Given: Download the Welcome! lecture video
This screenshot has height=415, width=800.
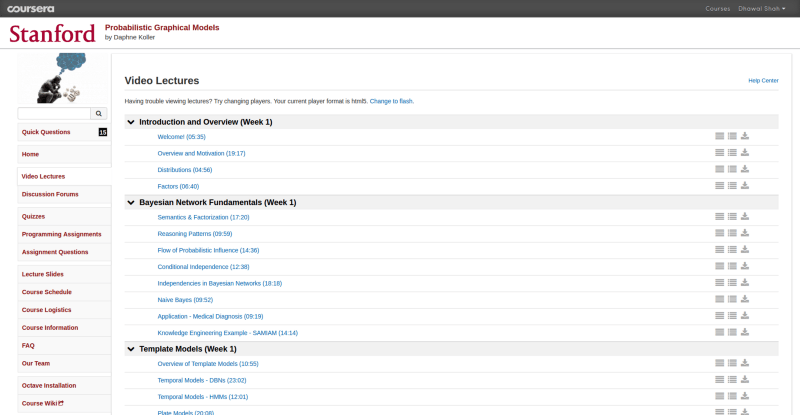Looking at the screenshot, I should (745, 136).
